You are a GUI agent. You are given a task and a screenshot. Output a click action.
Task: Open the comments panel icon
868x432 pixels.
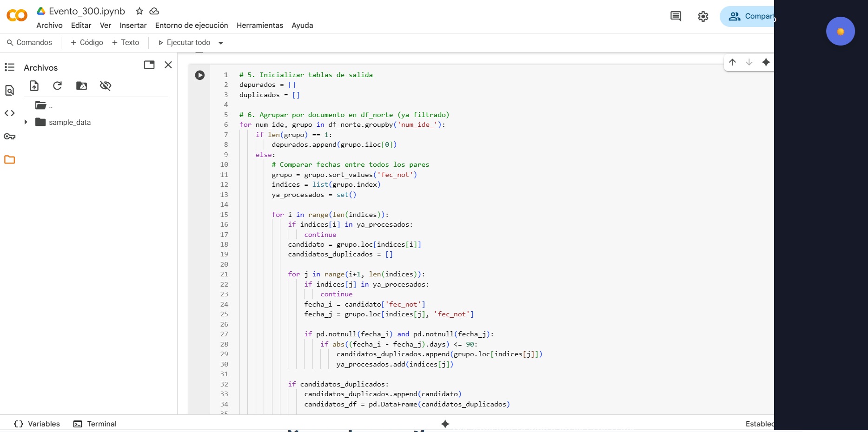(x=676, y=16)
